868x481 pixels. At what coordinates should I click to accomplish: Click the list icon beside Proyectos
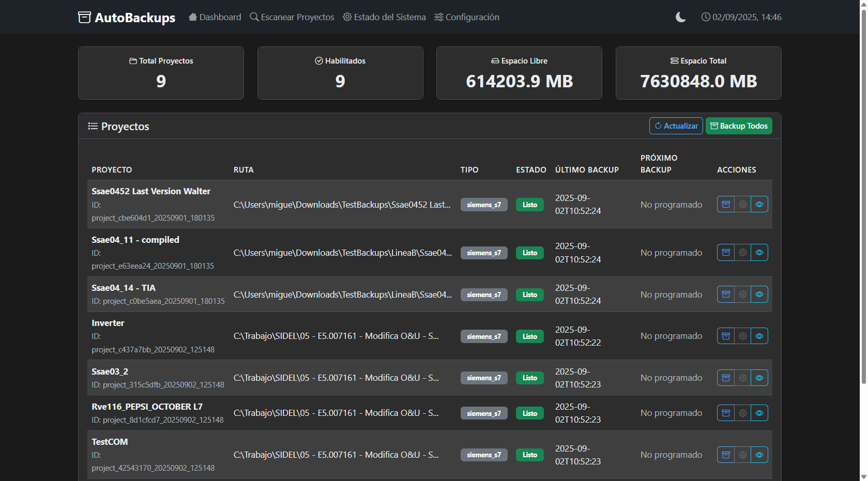click(x=93, y=126)
